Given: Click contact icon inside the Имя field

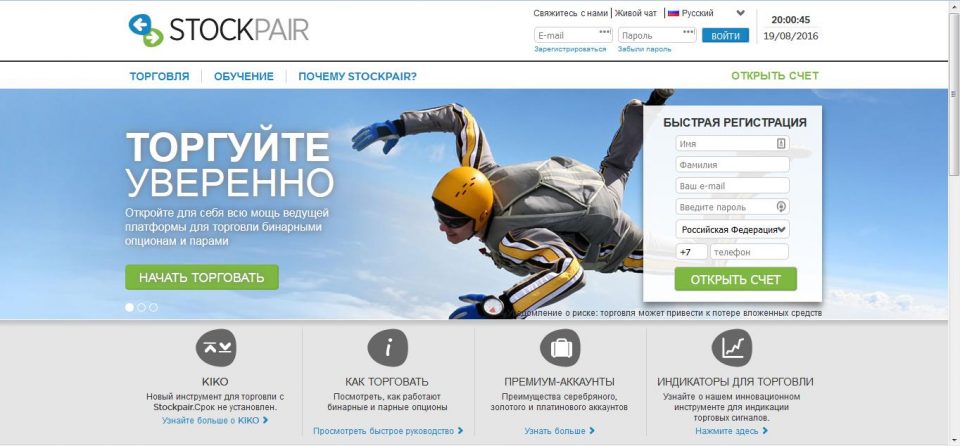Looking at the screenshot, I should (781, 143).
